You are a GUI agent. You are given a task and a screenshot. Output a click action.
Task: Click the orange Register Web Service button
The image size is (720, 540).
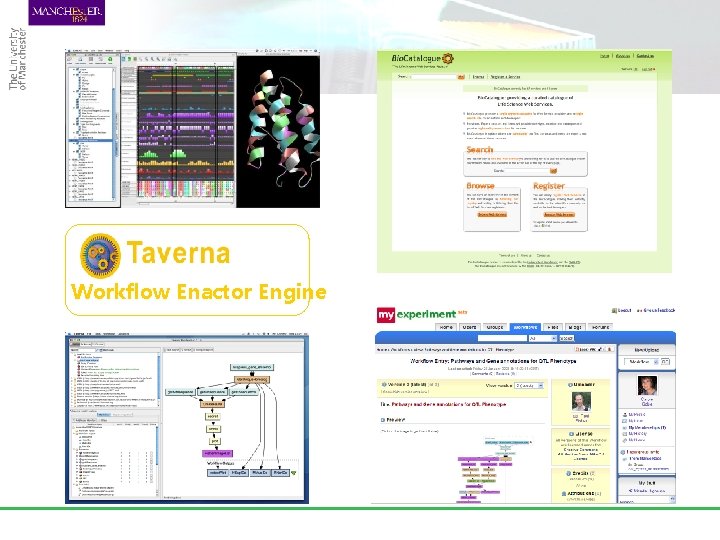pyautogui.click(x=559, y=215)
